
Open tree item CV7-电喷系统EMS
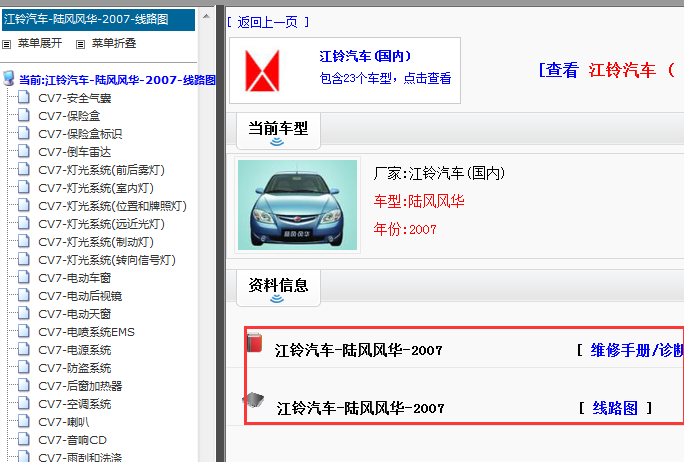(86, 332)
